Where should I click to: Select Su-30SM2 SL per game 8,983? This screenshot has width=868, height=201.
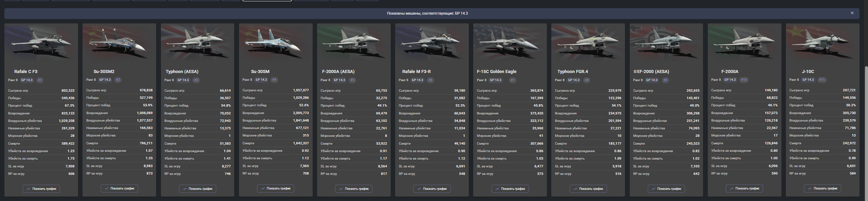(148, 166)
